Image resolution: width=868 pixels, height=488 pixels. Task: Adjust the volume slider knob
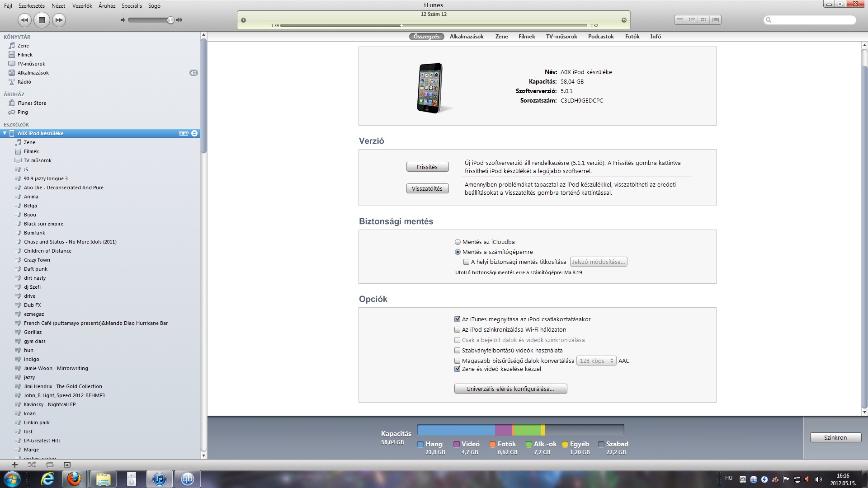pyautogui.click(x=170, y=20)
